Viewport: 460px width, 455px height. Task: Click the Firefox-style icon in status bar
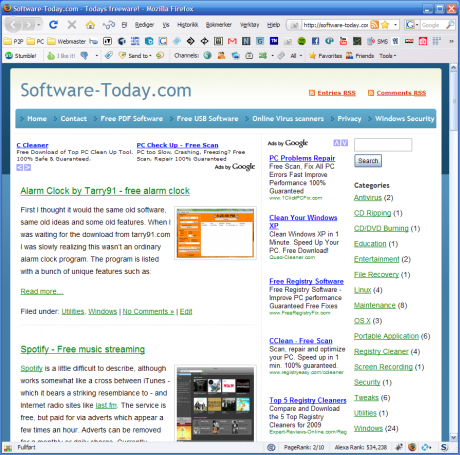[x=412, y=447]
